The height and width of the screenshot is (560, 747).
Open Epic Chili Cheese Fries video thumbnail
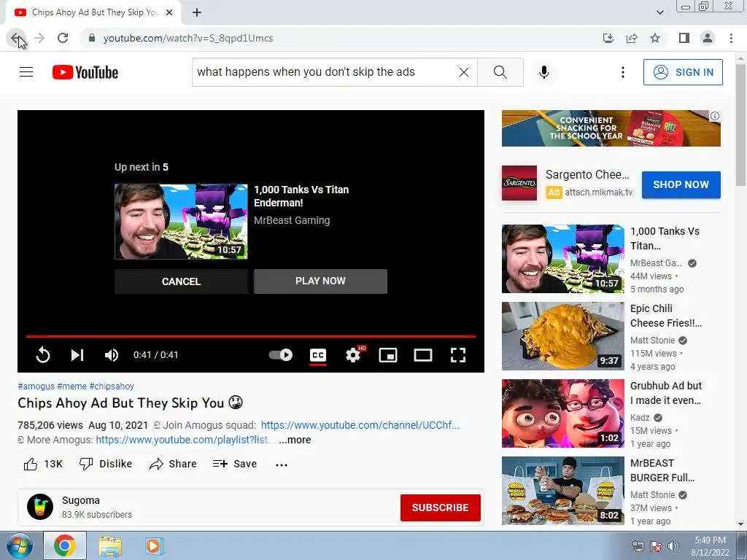[x=562, y=336]
